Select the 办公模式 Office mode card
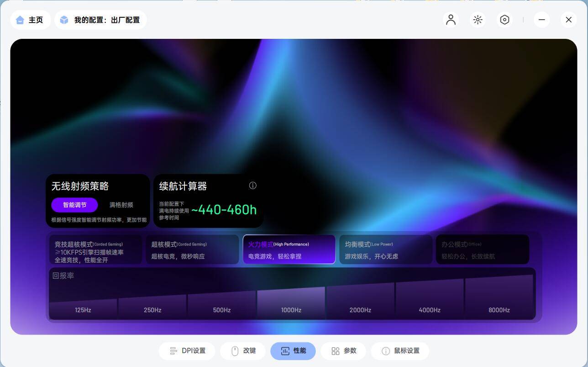 point(483,250)
